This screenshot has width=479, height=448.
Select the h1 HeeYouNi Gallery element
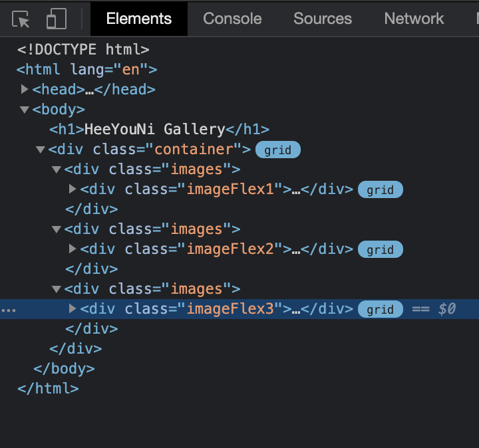point(160,130)
